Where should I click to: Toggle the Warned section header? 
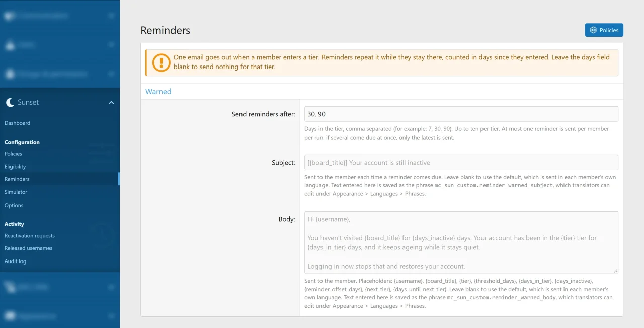click(x=158, y=92)
